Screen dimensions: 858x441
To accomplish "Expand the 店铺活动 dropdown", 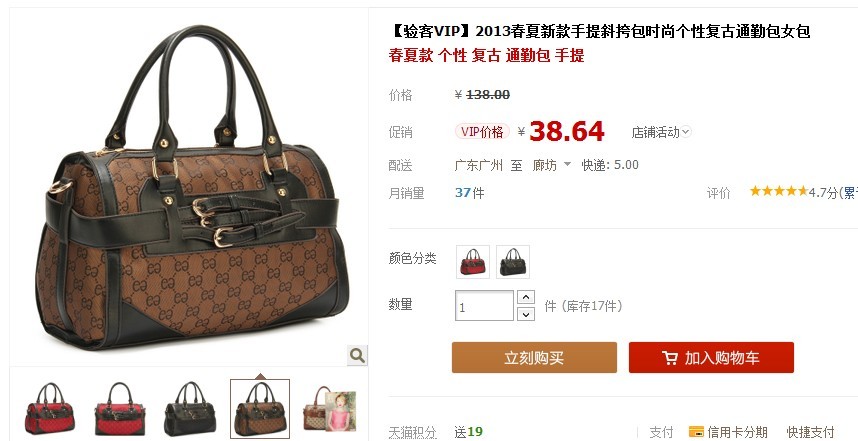I will click(661, 132).
